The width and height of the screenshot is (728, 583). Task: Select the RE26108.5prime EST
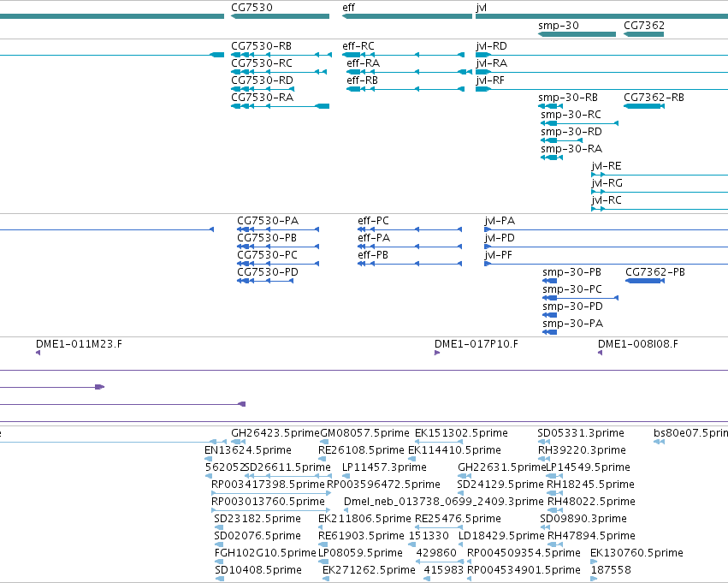click(323, 459)
